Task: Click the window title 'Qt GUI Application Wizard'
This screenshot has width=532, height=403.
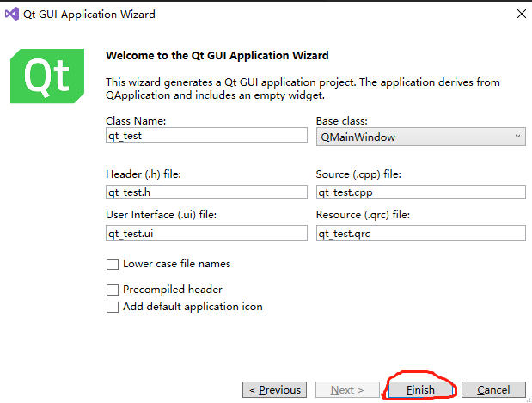Action: tap(89, 15)
